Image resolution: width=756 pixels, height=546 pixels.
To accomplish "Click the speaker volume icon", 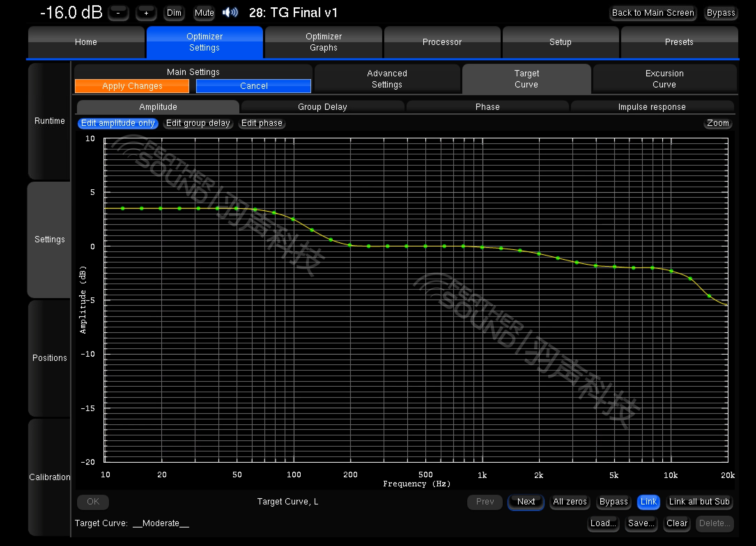I will pyautogui.click(x=230, y=13).
